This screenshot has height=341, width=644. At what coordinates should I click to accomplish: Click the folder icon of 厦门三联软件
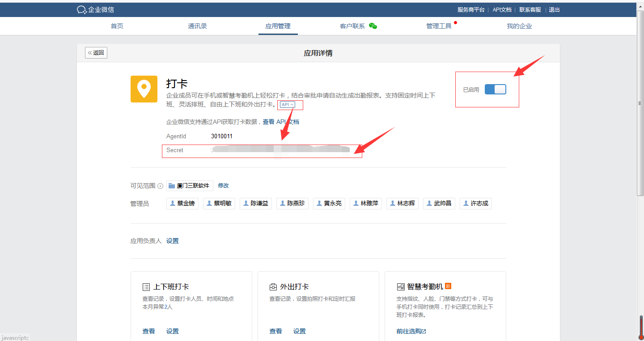(172, 186)
